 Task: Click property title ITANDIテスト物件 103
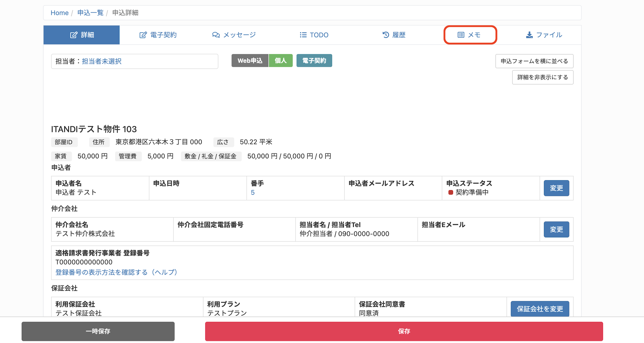94,129
